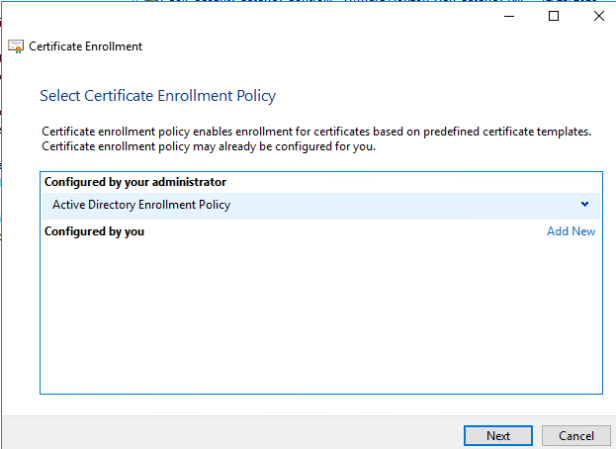Click 'Select Certificate Enrollment Policy' title
The height and width of the screenshot is (449, 616).
(158, 96)
